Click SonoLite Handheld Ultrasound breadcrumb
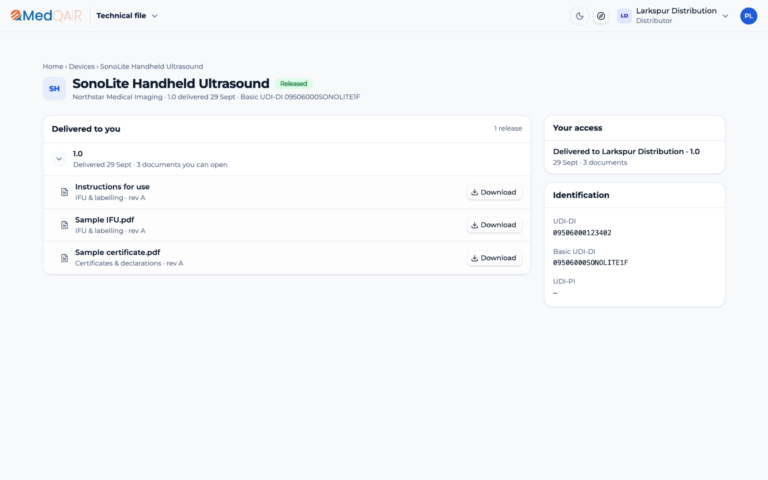 [x=151, y=66]
